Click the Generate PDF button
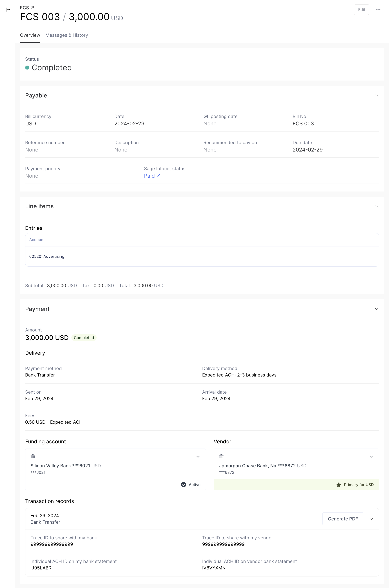This screenshot has height=588, width=389. 343,519
